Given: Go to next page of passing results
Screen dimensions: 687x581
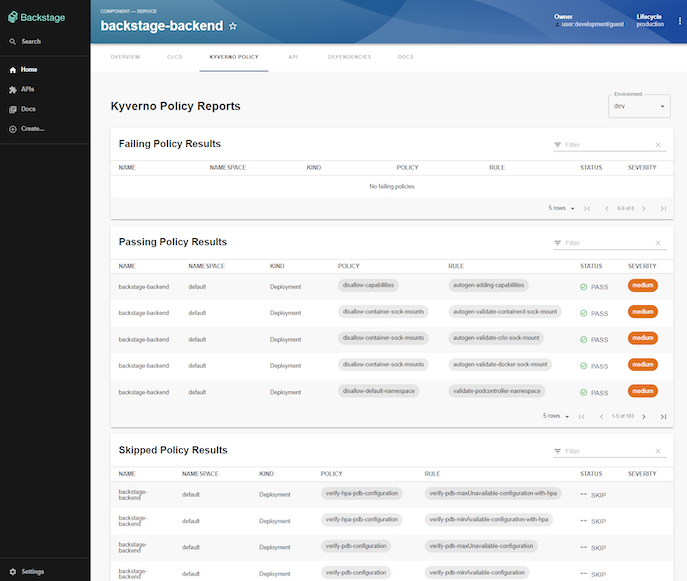Looking at the screenshot, I should 643,416.
